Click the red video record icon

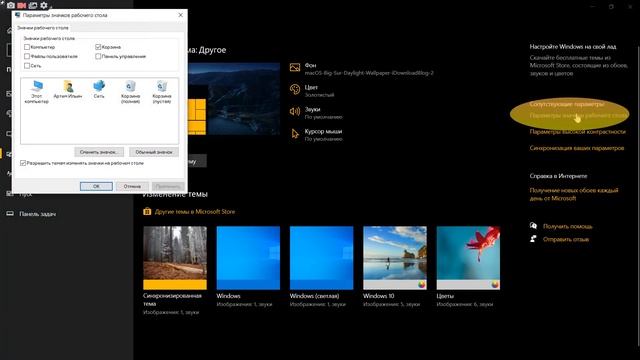pyautogui.click(x=22, y=5)
